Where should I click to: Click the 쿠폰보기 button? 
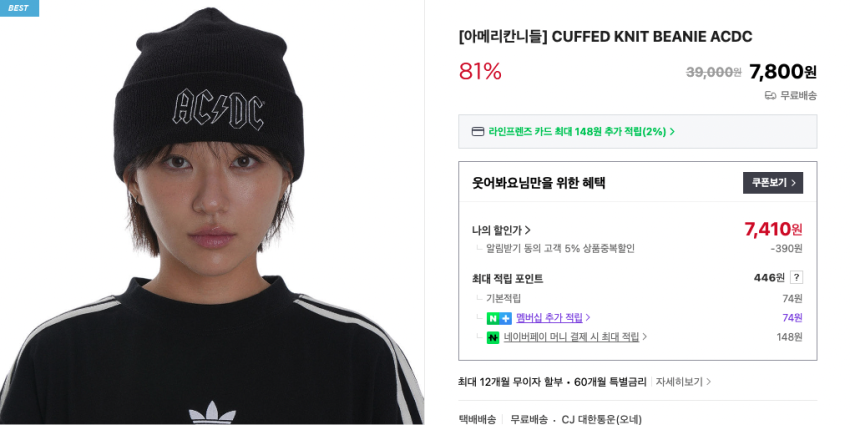point(772,183)
